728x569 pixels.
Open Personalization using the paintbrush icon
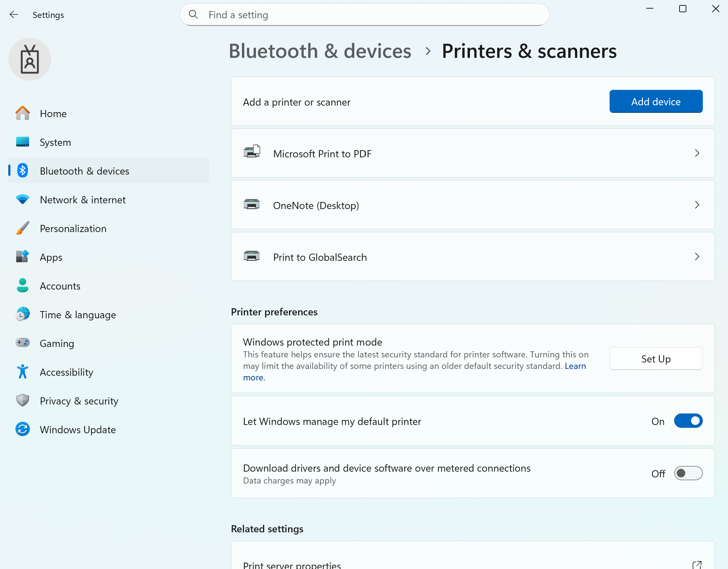tap(22, 228)
